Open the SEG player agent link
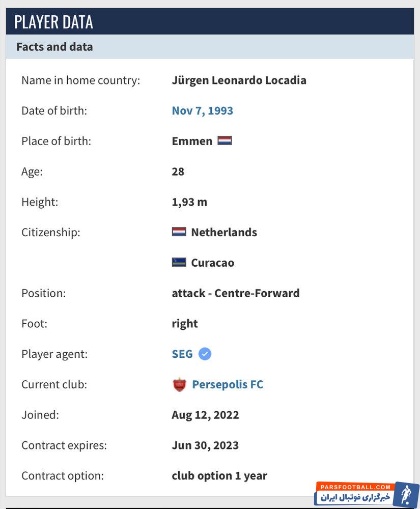 click(x=182, y=354)
